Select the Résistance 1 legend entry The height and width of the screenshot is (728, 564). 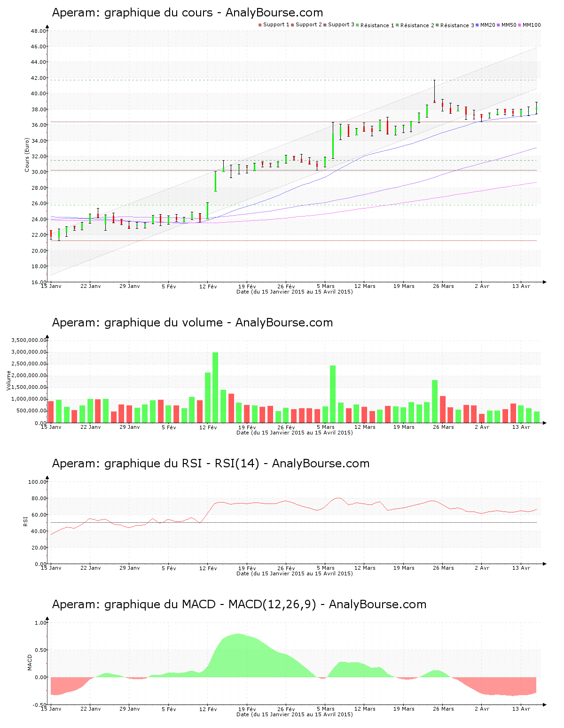[x=375, y=25]
